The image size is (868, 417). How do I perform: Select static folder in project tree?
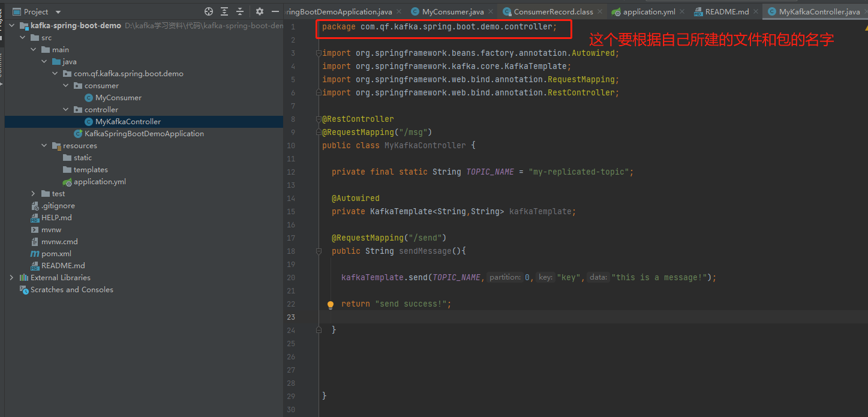click(x=83, y=158)
